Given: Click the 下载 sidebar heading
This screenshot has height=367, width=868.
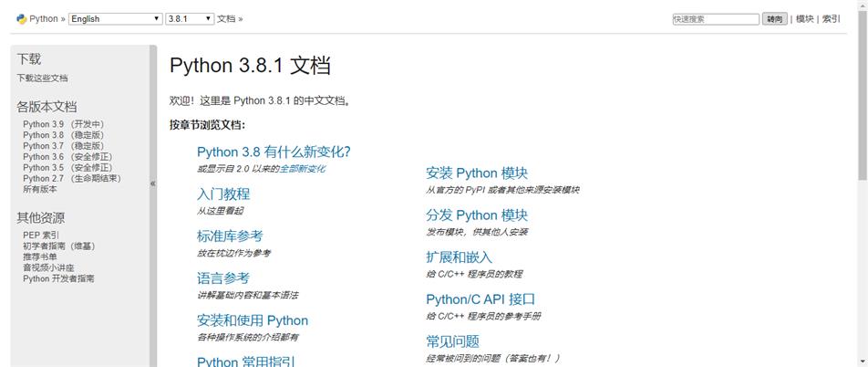Looking at the screenshot, I should point(29,58).
